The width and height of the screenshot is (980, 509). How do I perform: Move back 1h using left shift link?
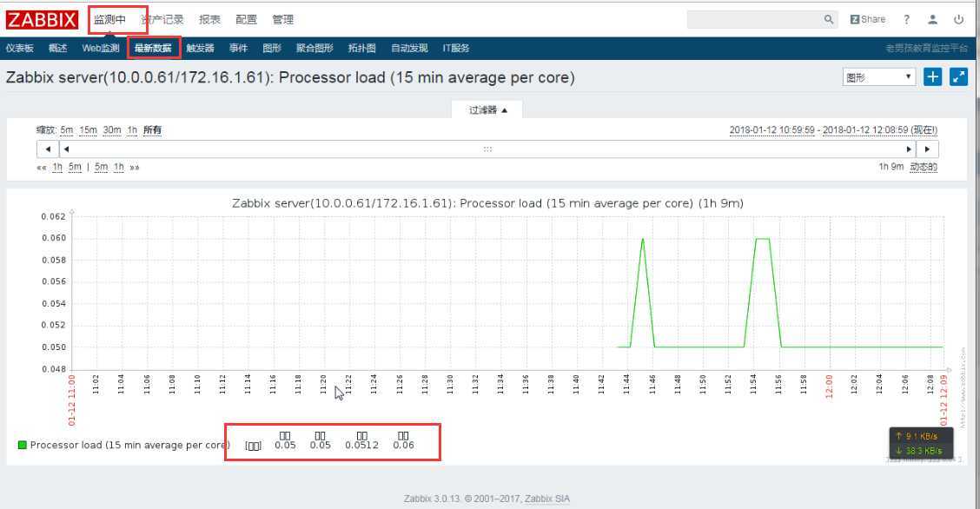click(57, 168)
